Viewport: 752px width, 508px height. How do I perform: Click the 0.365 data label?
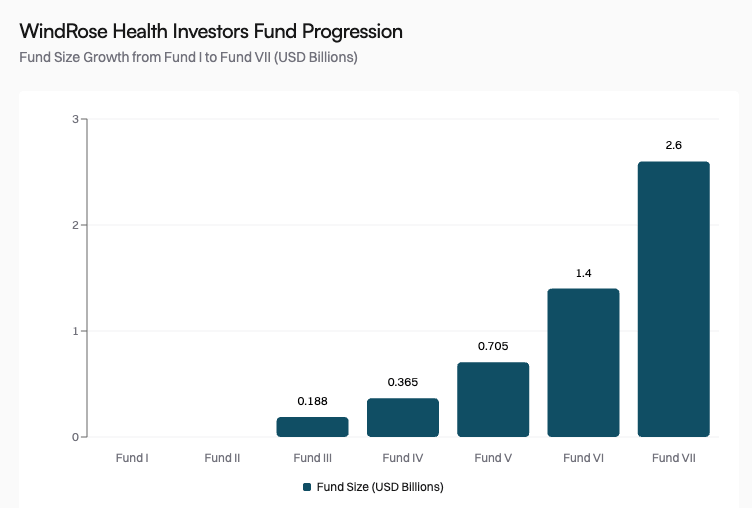tap(403, 382)
